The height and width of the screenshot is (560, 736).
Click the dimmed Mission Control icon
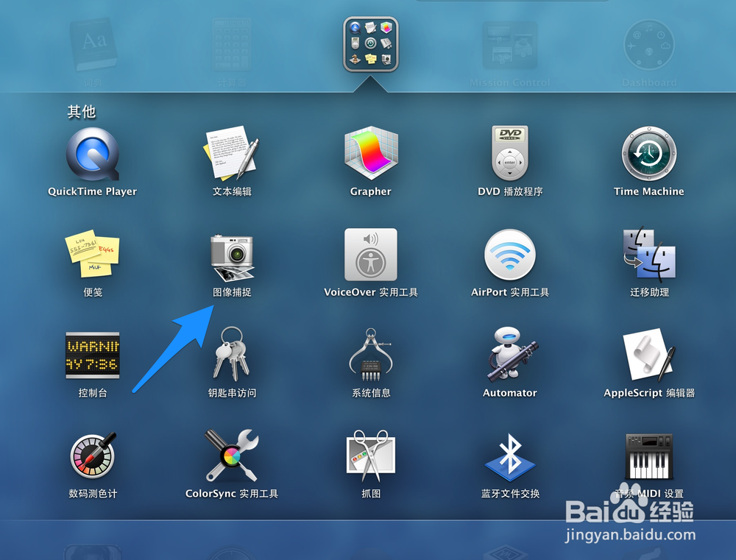point(510,46)
